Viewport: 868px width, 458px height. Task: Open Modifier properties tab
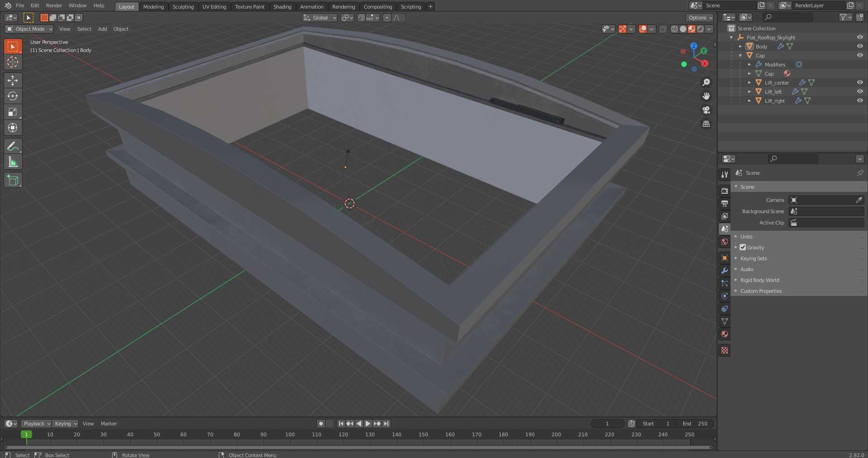tap(725, 271)
